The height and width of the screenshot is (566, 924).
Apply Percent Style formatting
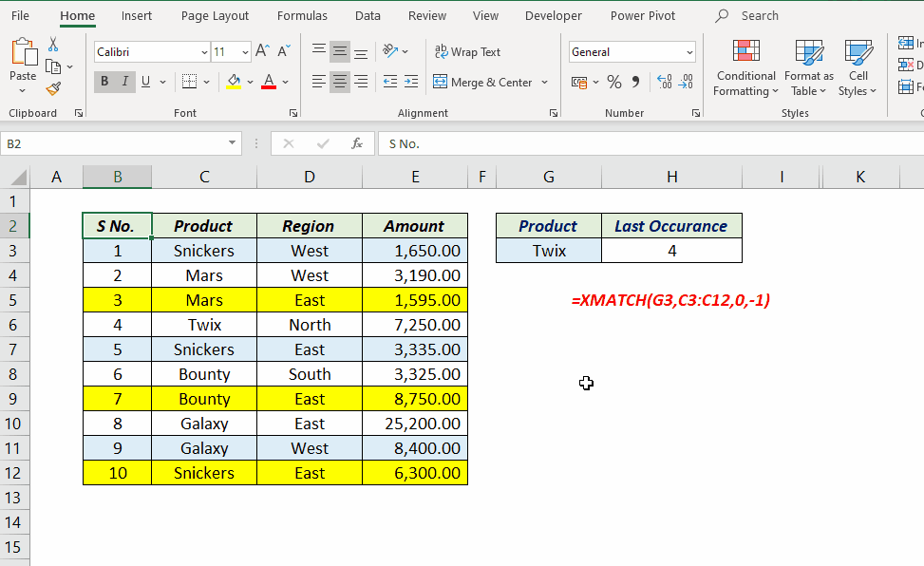tap(613, 83)
